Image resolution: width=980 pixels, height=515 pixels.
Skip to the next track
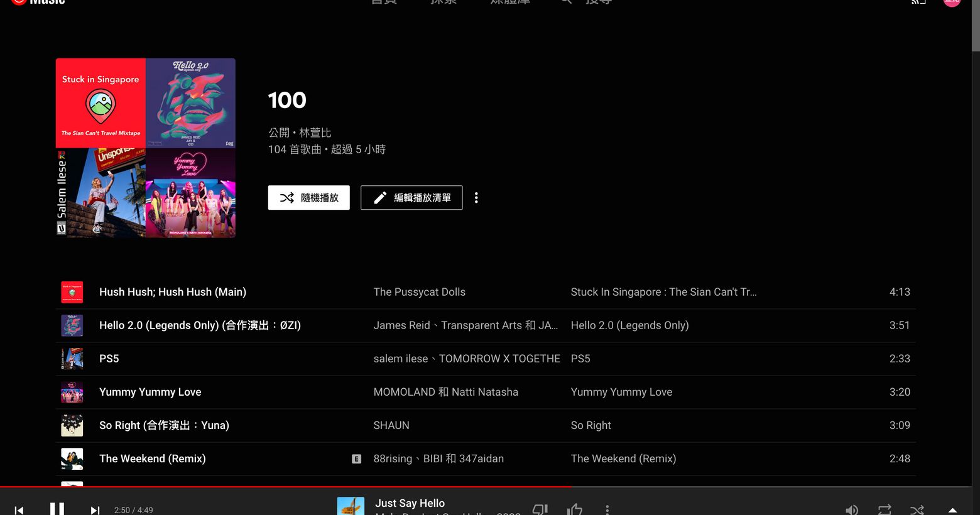click(95, 510)
